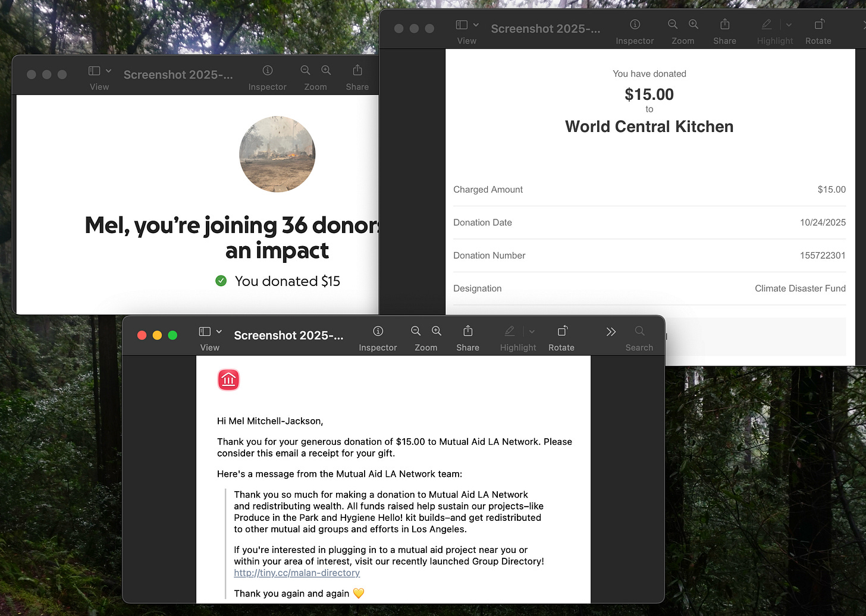The image size is (866, 616).
Task: Open the tiny.cc/malan-directory link
Action: [x=297, y=573]
